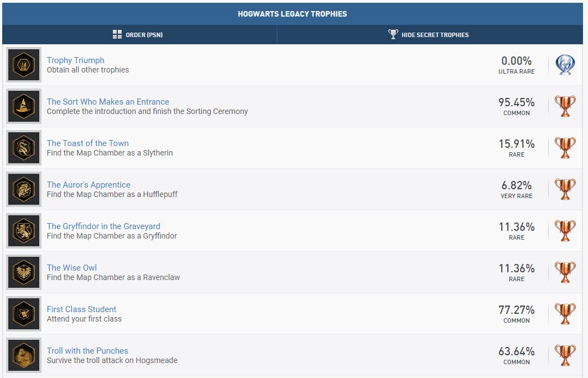This screenshot has height=378, width=588.
Task: Click the 15.91% Rare value
Action: 517,148
